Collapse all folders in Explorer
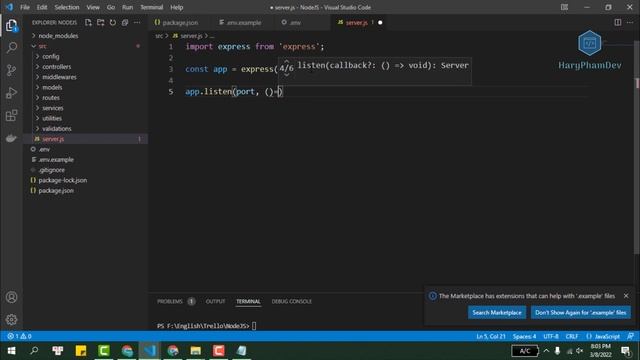This screenshot has height=360, width=640. click(125, 22)
